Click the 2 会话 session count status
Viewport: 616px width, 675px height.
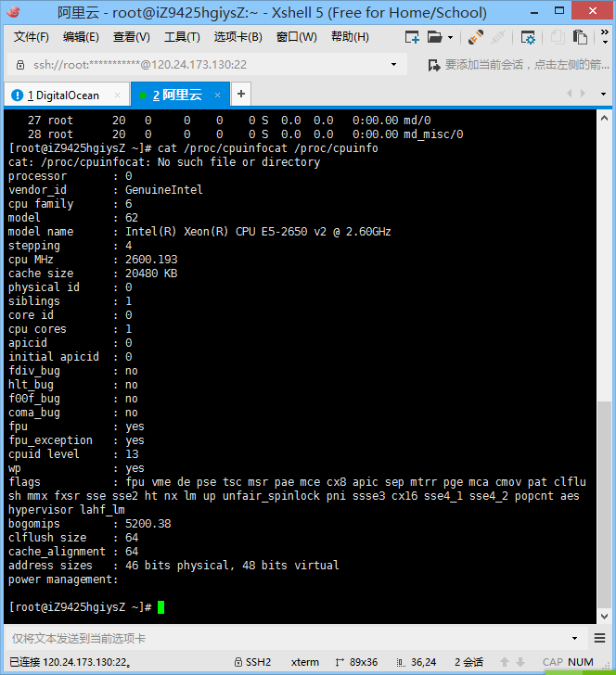coord(468,662)
